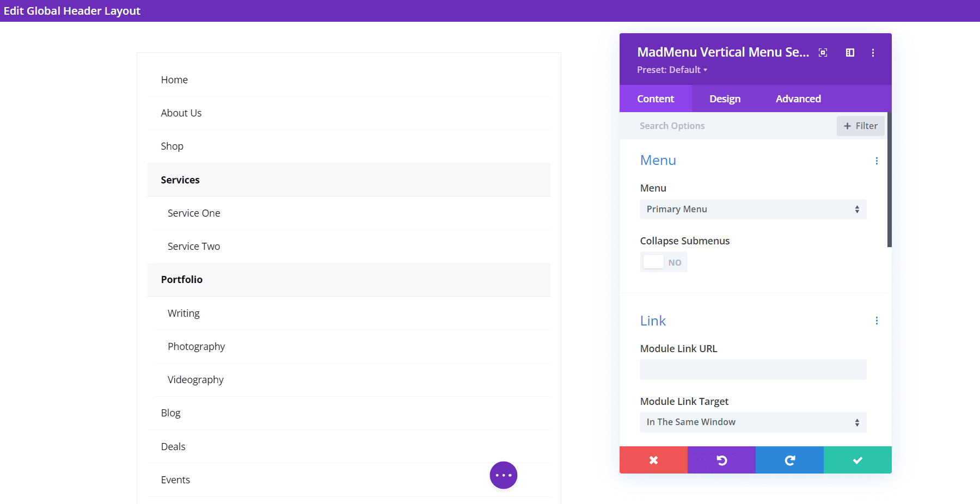Open the module settings three-dot menu

point(873,53)
